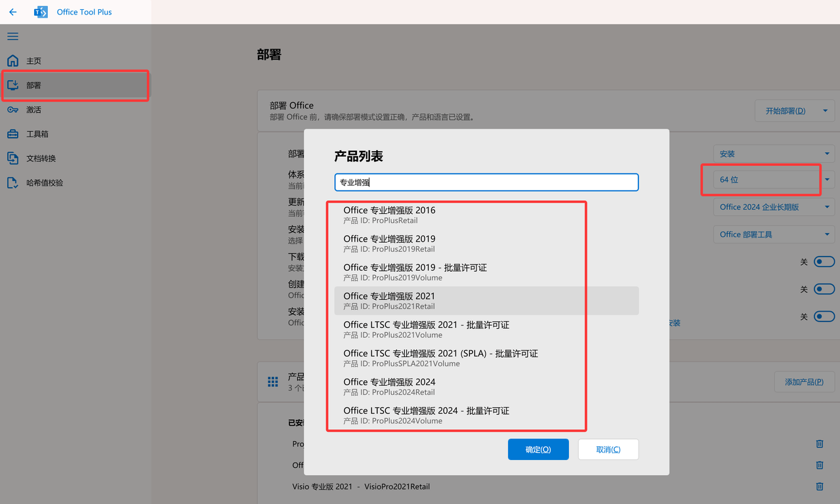The width and height of the screenshot is (840, 504).
Task: Open 文档转换 from the sidebar
Action: tap(39, 157)
